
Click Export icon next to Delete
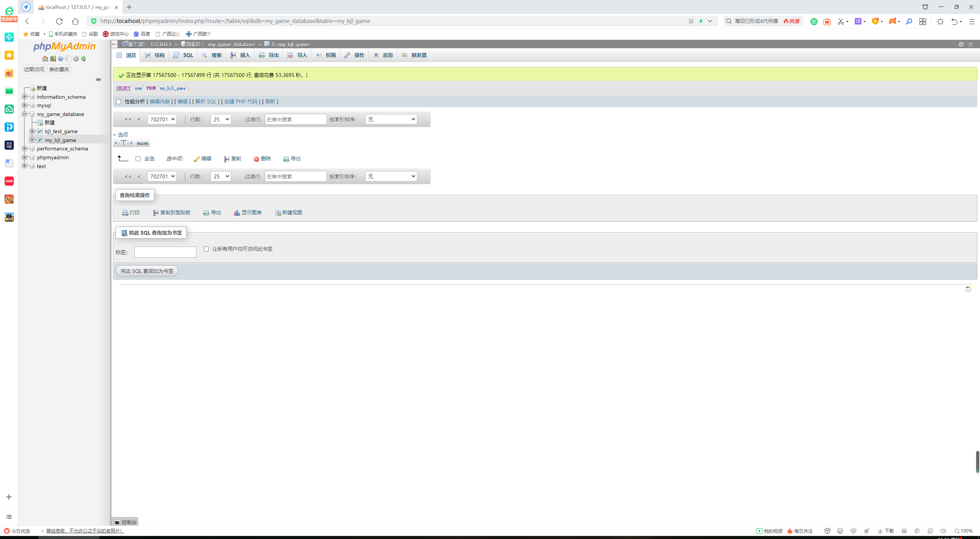[x=286, y=159]
